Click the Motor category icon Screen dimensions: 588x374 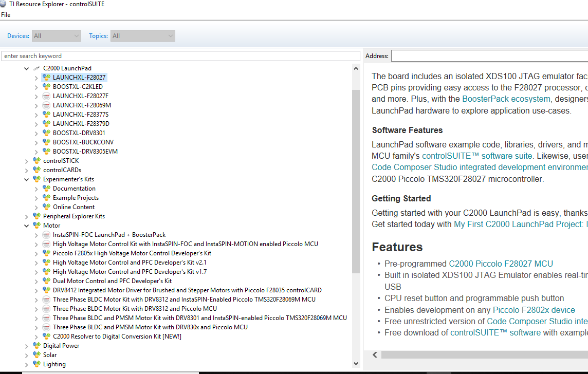[x=36, y=225]
